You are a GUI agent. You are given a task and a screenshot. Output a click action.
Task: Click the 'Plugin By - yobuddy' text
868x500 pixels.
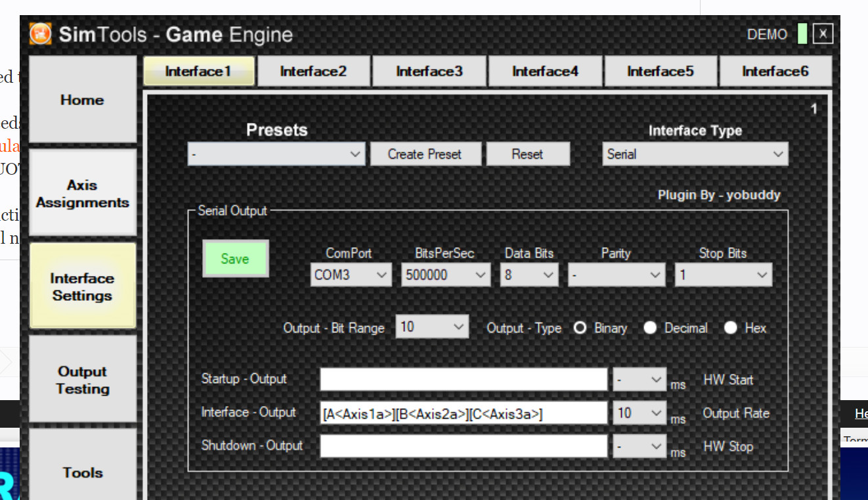click(719, 195)
